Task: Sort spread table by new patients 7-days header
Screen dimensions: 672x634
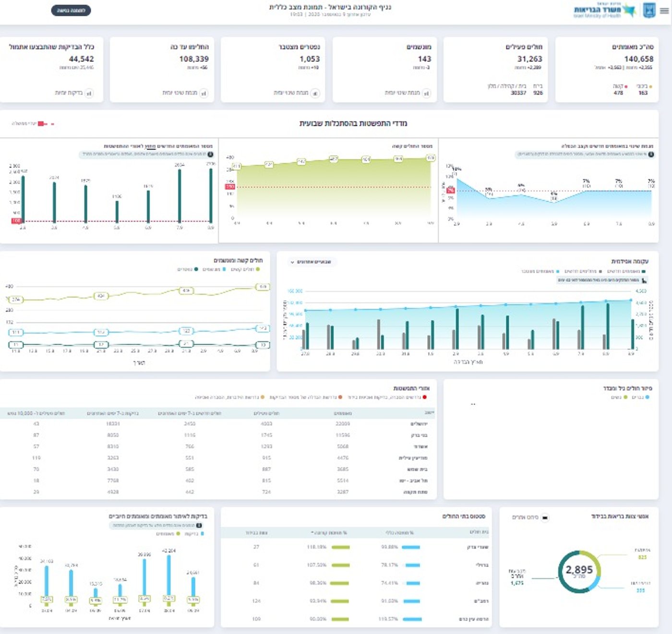Action: click(x=190, y=413)
